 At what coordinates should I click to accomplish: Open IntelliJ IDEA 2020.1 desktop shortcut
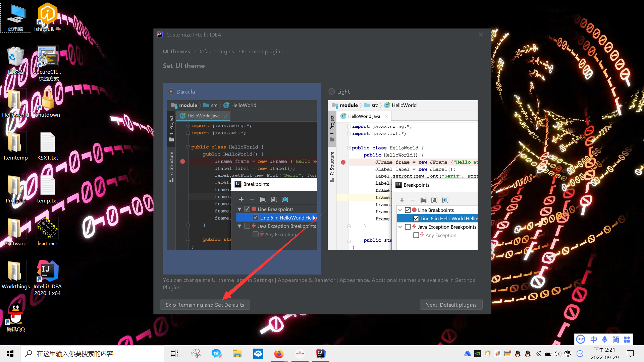point(47,271)
